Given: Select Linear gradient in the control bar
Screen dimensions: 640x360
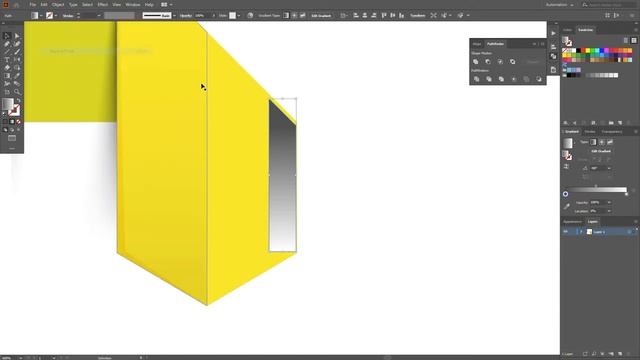Looking at the screenshot, I should [x=286, y=16].
